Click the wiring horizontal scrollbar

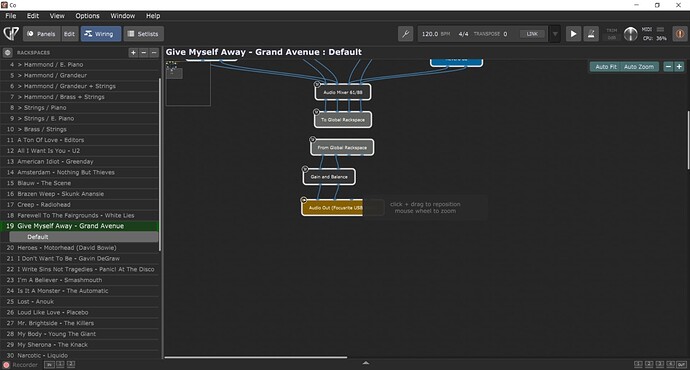point(256,357)
